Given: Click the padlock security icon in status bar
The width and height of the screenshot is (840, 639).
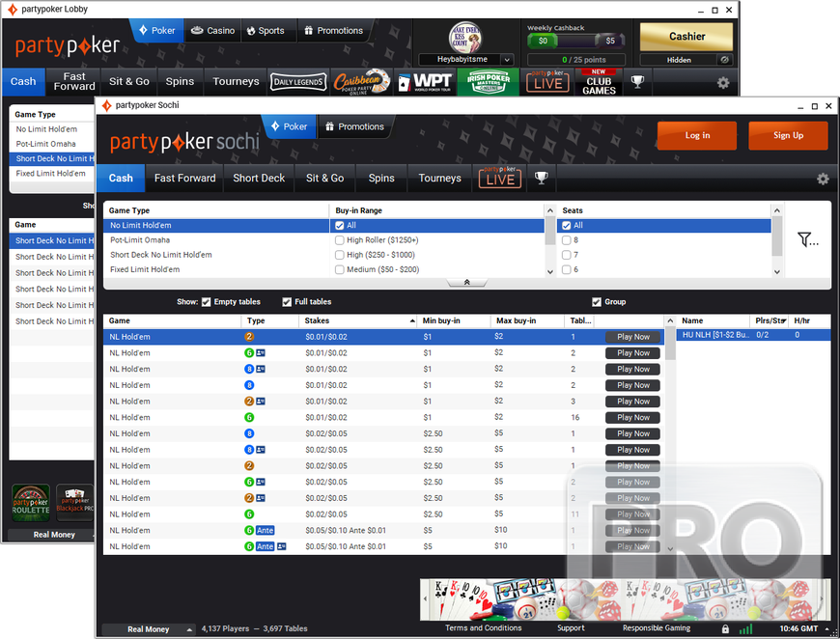Looking at the screenshot, I should pos(725,628).
